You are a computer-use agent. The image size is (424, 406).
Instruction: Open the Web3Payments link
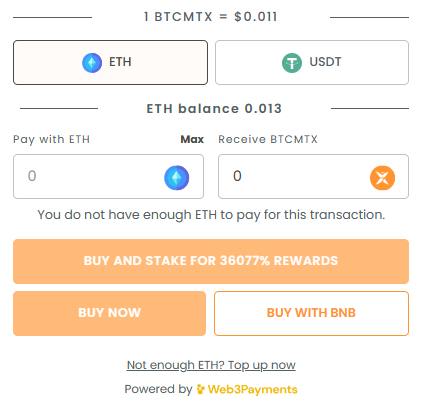click(252, 389)
